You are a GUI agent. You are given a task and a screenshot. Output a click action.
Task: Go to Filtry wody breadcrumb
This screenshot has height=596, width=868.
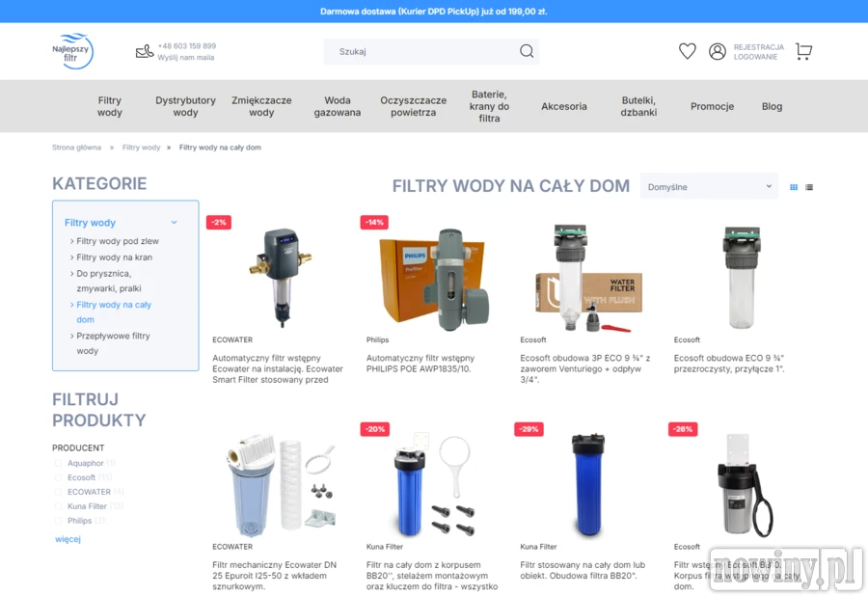pyautogui.click(x=141, y=148)
